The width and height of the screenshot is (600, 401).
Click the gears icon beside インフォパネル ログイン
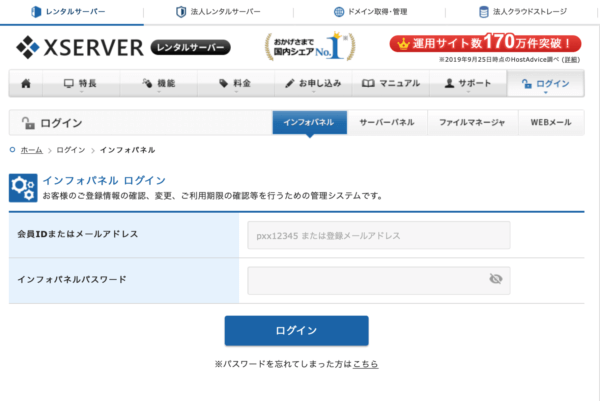(23, 188)
